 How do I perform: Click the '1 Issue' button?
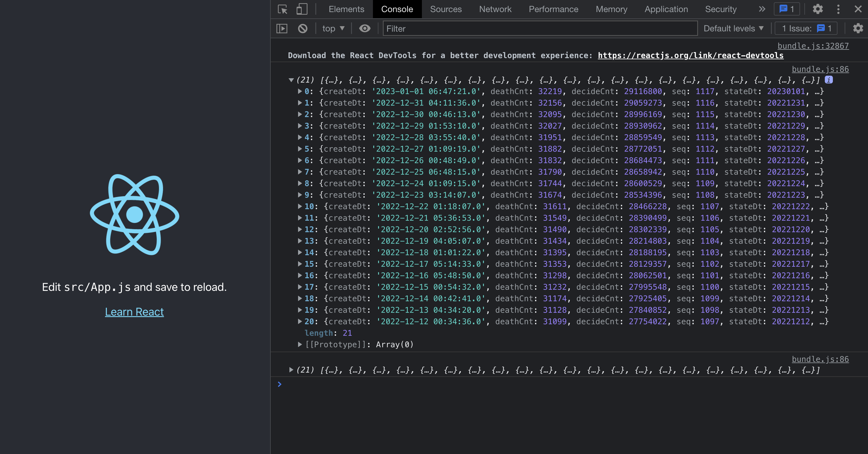pyautogui.click(x=806, y=28)
